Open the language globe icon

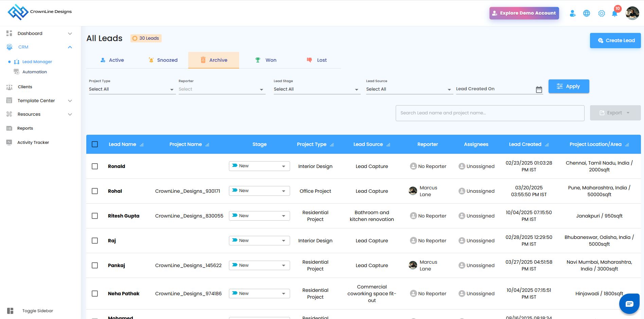pos(587,13)
